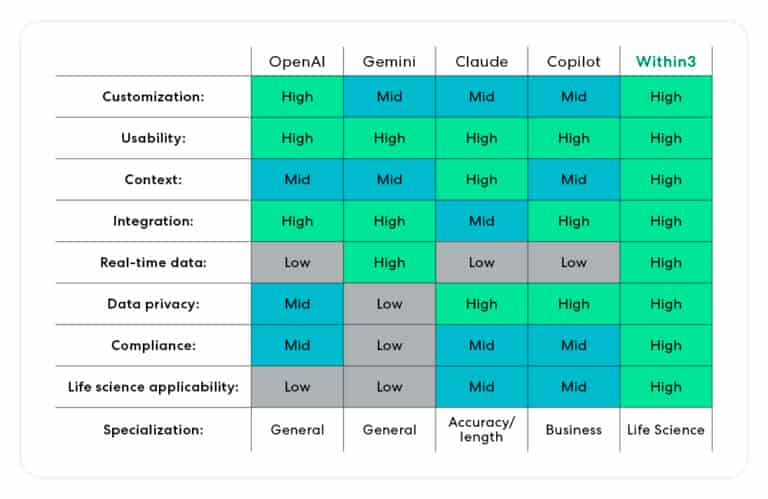Screen dimensions: 768x499
Task: Select Copilot's Mid Compliance cell
Action: coord(573,345)
